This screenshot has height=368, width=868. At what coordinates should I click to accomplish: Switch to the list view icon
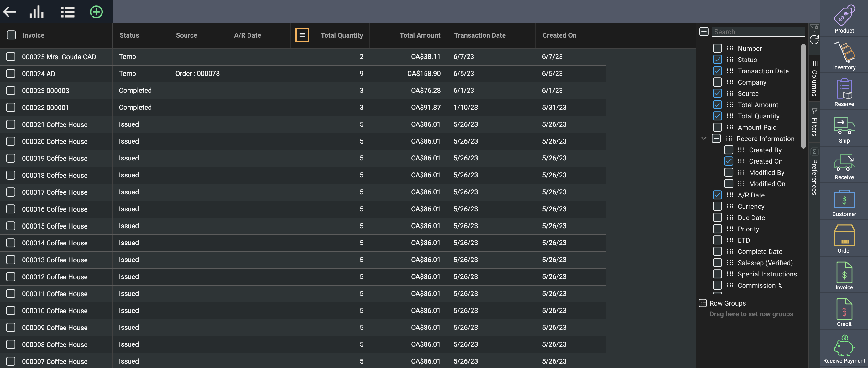click(x=67, y=12)
